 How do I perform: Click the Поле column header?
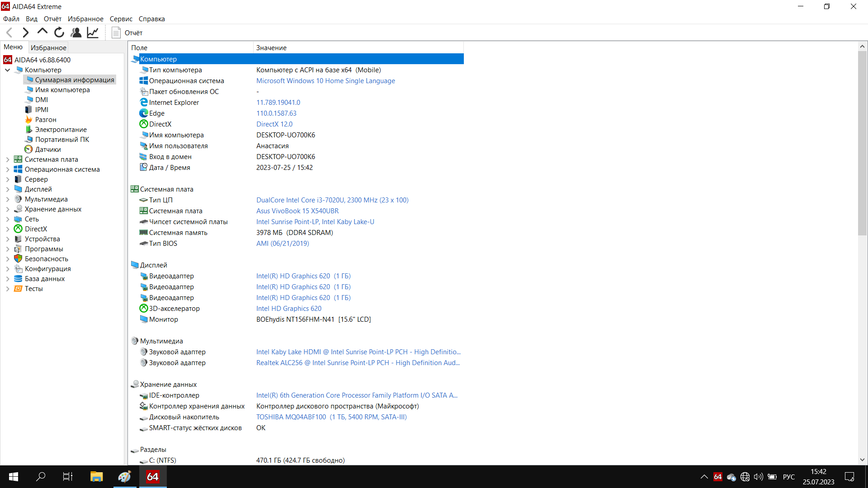191,48
